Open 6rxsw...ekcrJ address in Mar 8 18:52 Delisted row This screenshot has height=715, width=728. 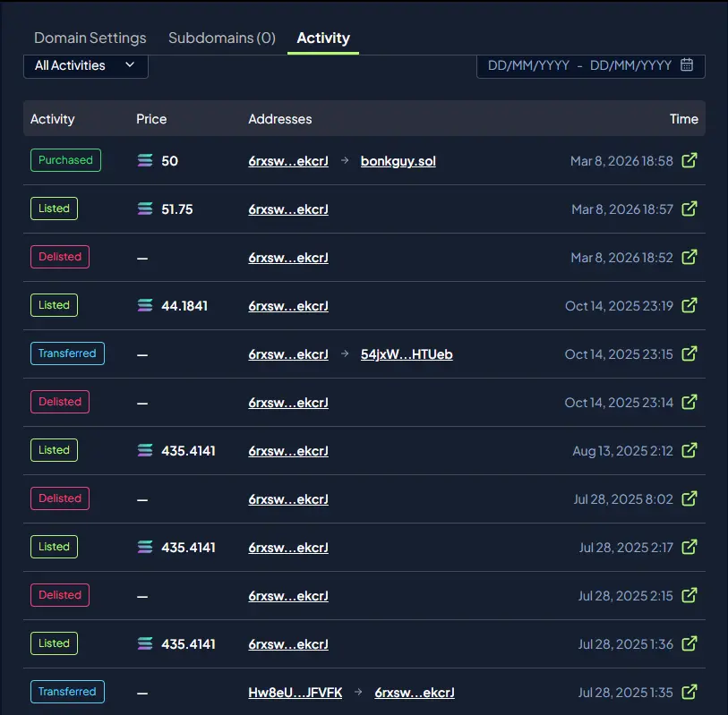click(288, 258)
